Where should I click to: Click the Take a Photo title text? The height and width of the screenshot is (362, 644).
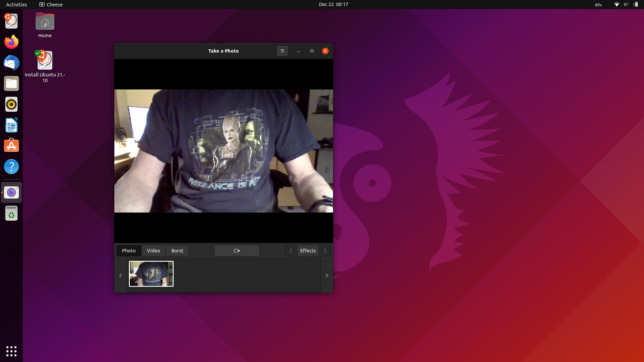pos(223,51)
